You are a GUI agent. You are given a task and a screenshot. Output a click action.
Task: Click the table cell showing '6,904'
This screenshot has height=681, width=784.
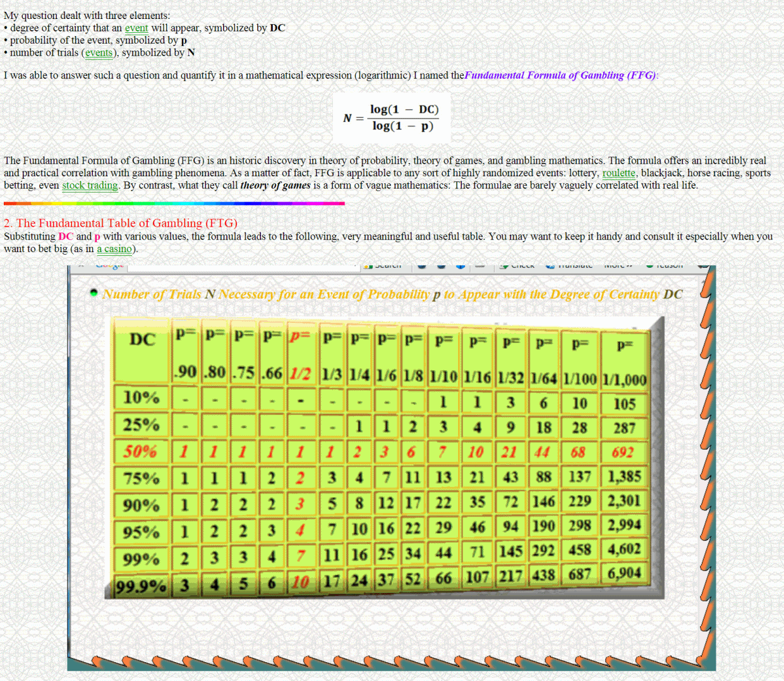click(624, 573)
